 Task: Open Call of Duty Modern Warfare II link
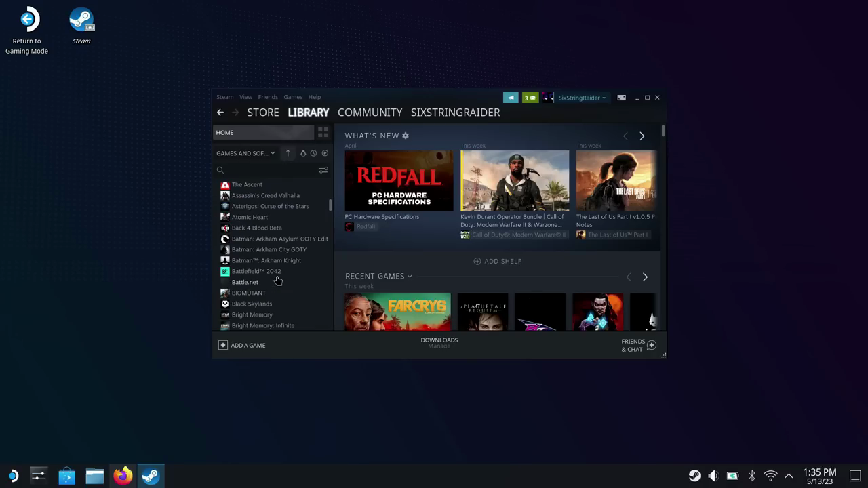pyautogui.click(x=514, y=235)
